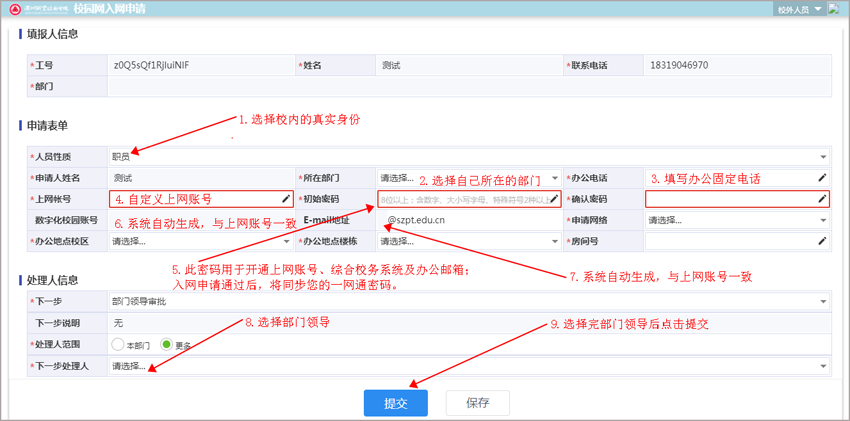Open the 人员性质 dropdown
The height and width of the screenshot is (421, 850).
[x=468, y=157]
